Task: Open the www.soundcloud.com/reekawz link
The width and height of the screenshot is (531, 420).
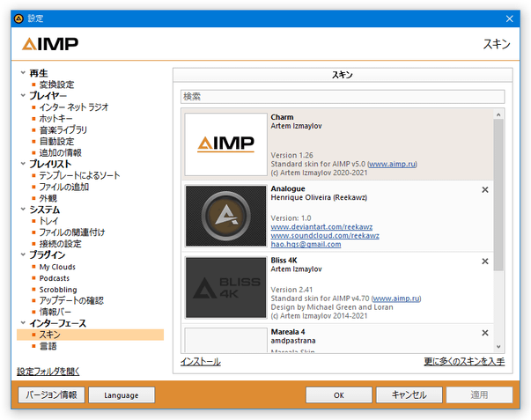Action: pos(325,236)
